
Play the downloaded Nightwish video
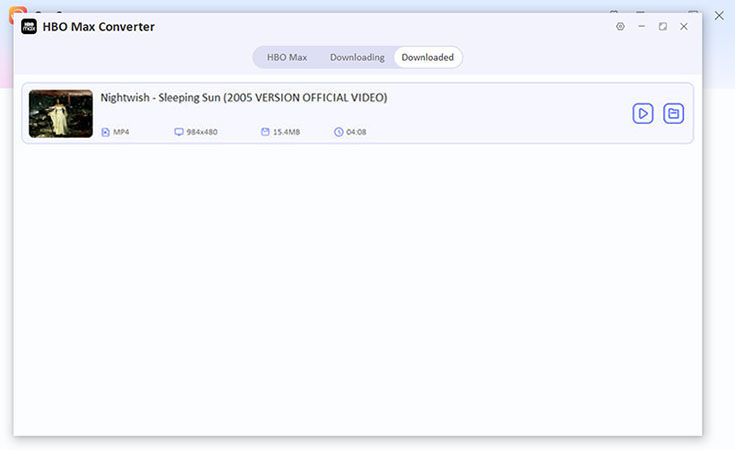coord(643,113)
